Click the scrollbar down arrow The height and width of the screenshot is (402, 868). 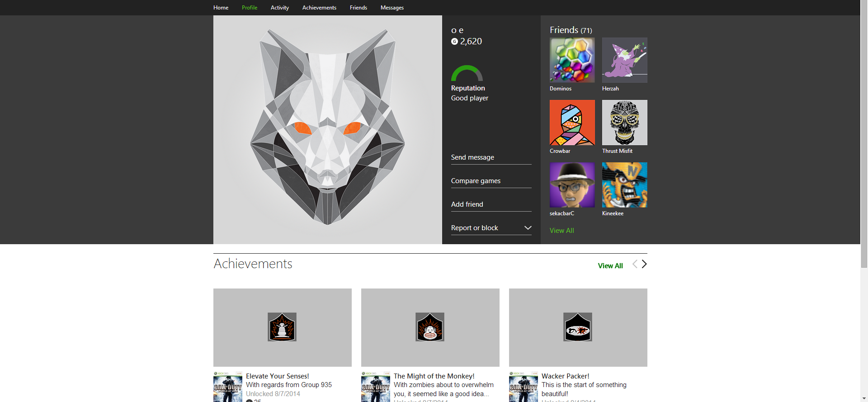(864, 399)
